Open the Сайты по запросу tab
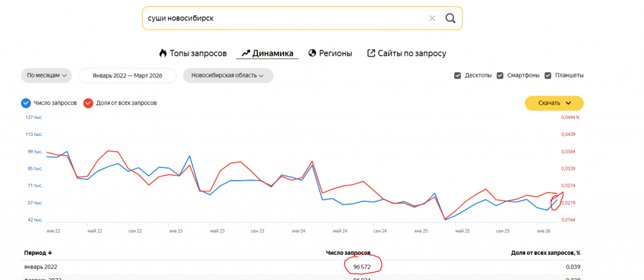Screen dimensions: 644x280 coord(407,53)
